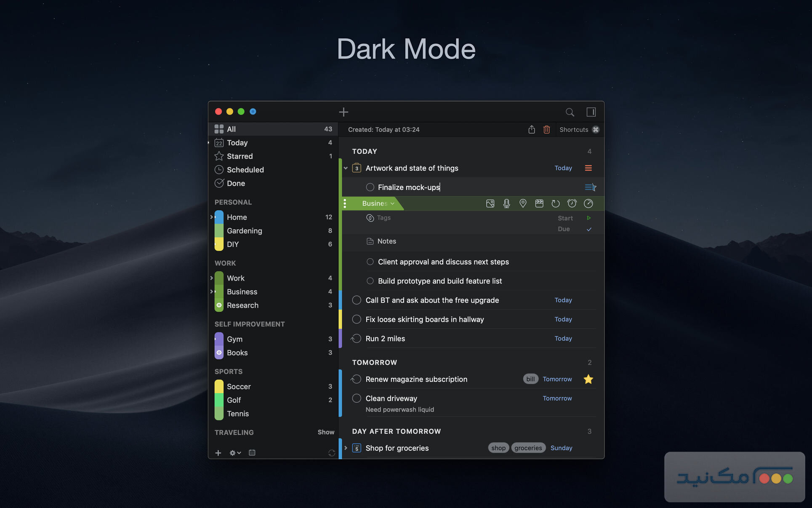Select Scheduled in the sidebar
This screenshot has width=812, height=508.
tap(245, 170)
